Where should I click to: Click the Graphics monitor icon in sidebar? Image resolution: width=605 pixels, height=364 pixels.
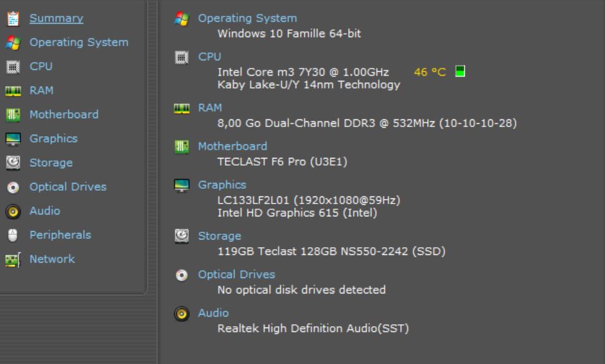click(13, 139)
